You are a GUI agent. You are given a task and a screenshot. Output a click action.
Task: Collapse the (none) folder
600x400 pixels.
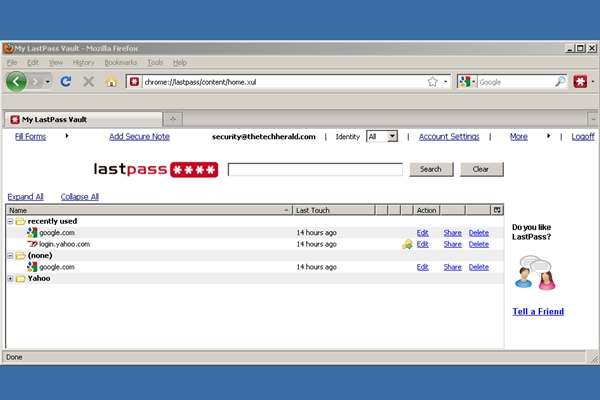(10, 256)
